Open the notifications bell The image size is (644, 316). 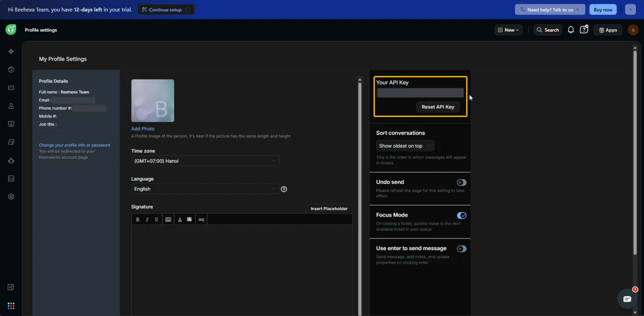(x=571, y=30)
